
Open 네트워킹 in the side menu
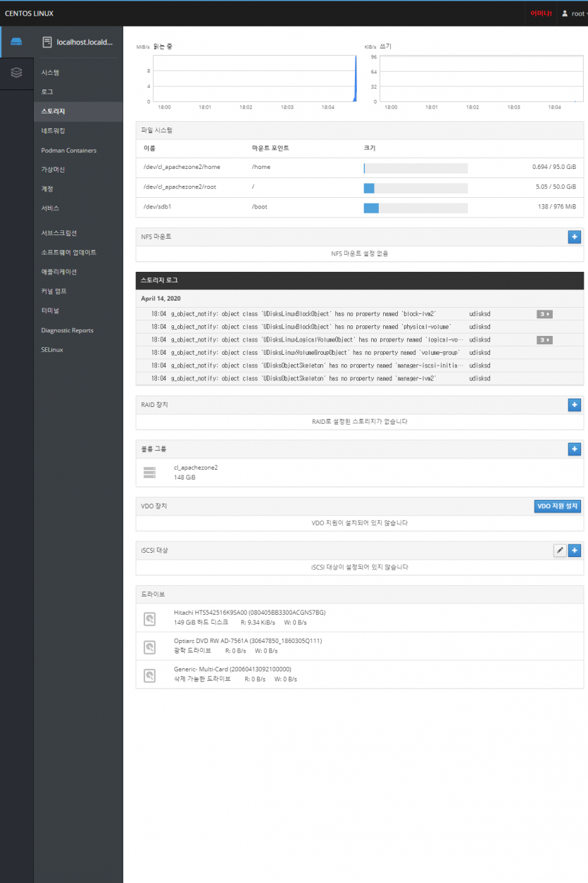[54, 131]
